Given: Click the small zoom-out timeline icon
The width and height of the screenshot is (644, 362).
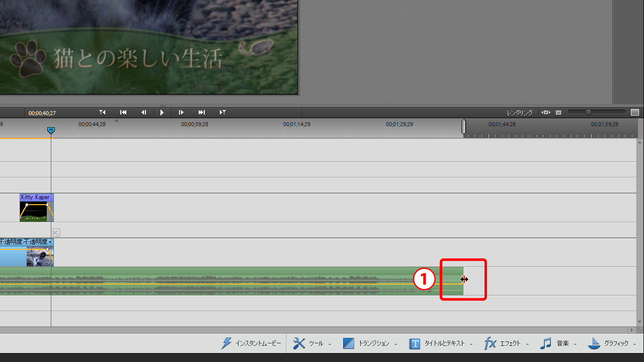Looking at the screenshot, I should tap(558, 113).
